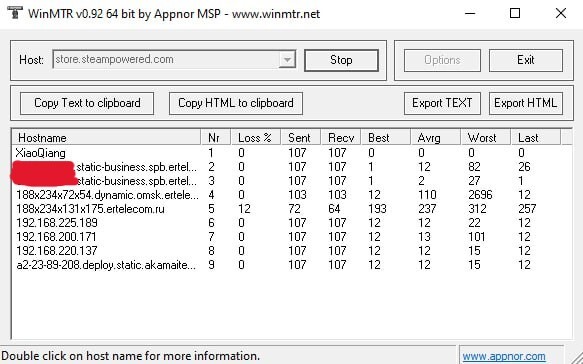Click the Nr column header
The width and height of the screenshot is (583, 364).
[x=216, y=138]
